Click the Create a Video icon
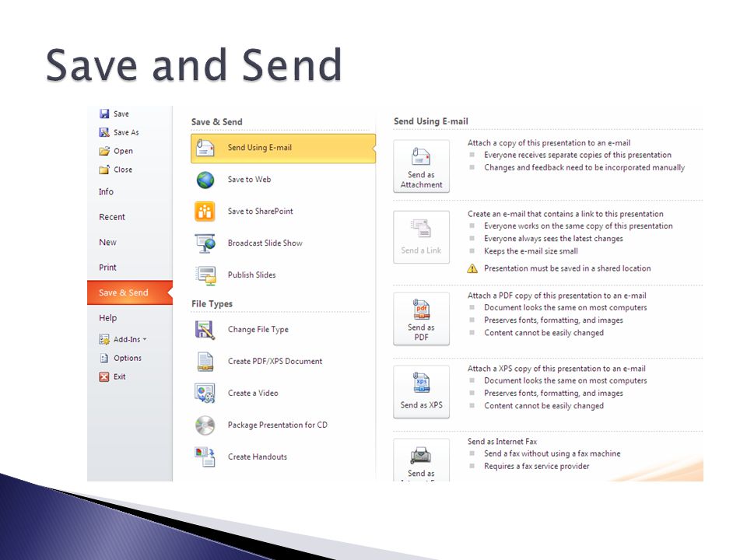747x560 pixels. tap(205, 394)
